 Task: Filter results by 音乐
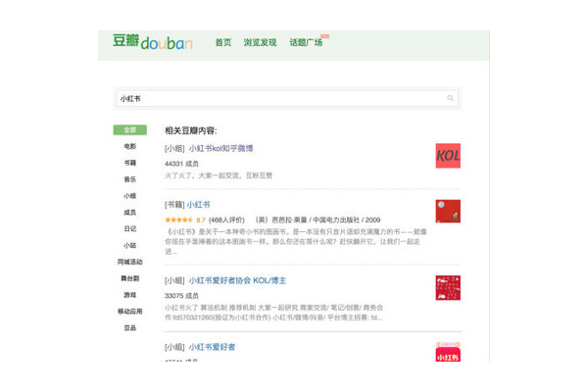[129, 179]
